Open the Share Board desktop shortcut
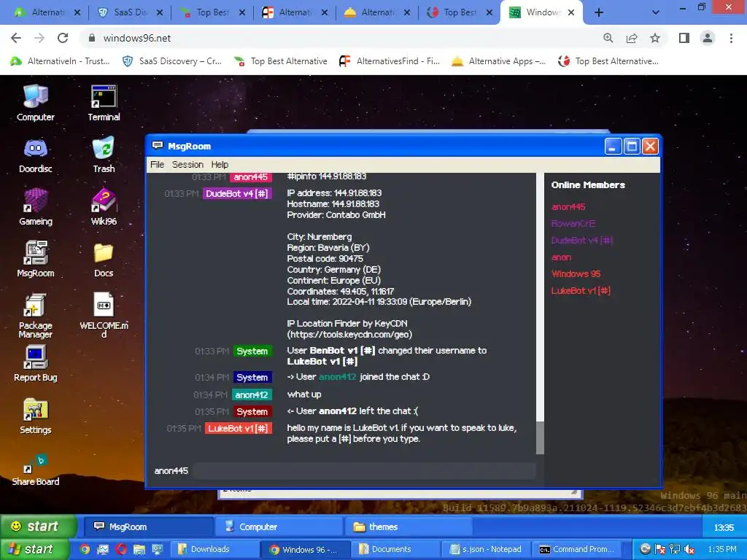 coord(35,469)
